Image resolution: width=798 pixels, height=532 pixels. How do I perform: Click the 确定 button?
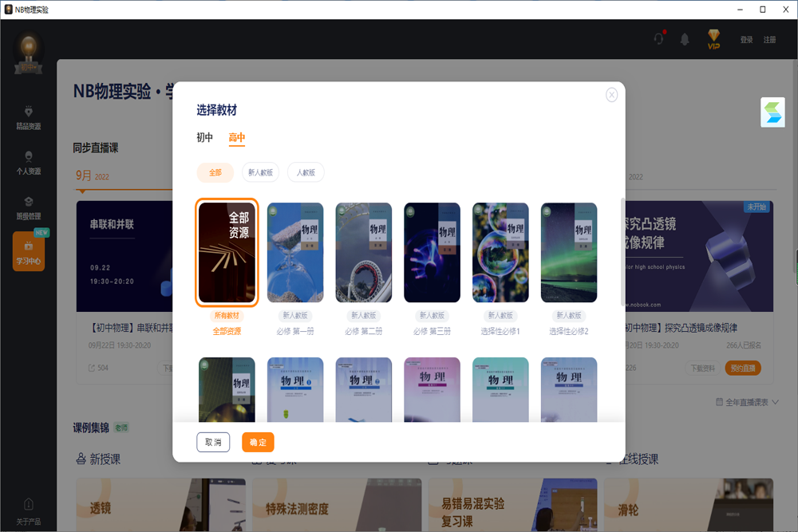258,443
